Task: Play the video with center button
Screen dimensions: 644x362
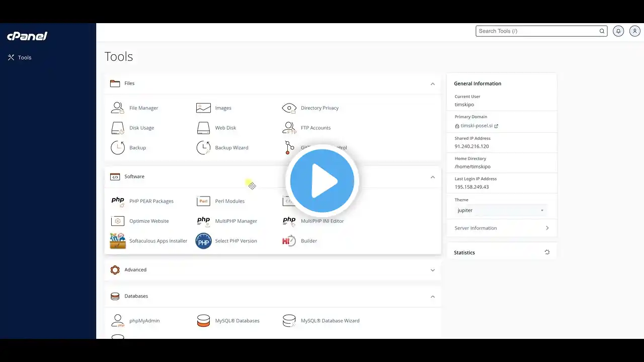Action: click(322, 180)
